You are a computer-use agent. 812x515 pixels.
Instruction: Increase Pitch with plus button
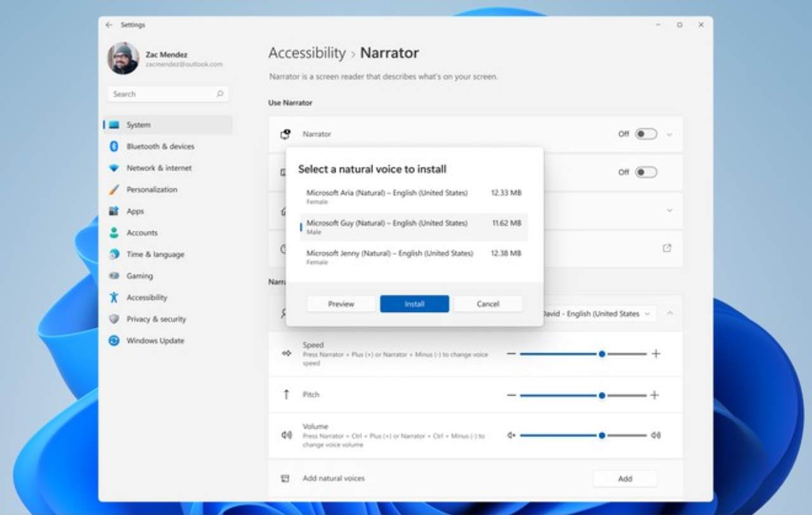(x=655, y=395)
